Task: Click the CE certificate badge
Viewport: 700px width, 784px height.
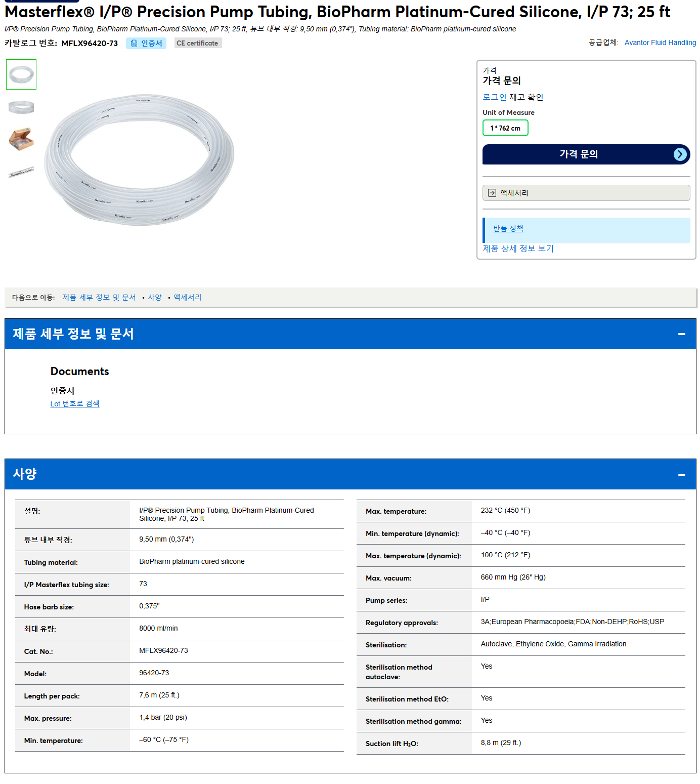Action: (198, 44)
